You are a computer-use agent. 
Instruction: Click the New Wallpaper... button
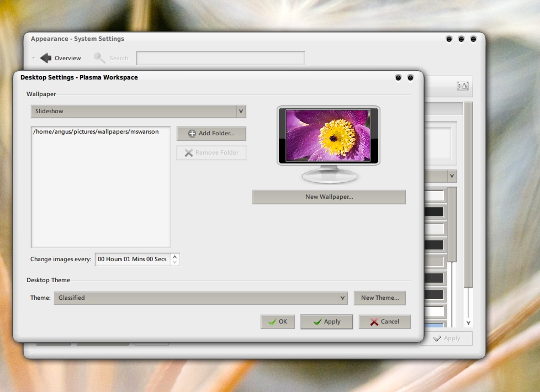point(329,197)
